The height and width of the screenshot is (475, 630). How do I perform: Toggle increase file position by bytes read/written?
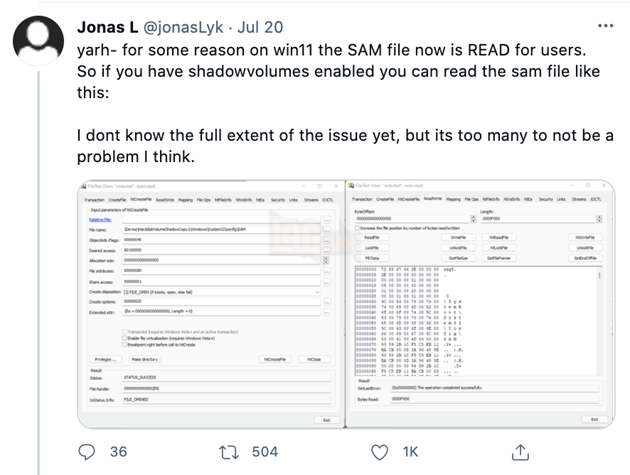coord(359,227)
